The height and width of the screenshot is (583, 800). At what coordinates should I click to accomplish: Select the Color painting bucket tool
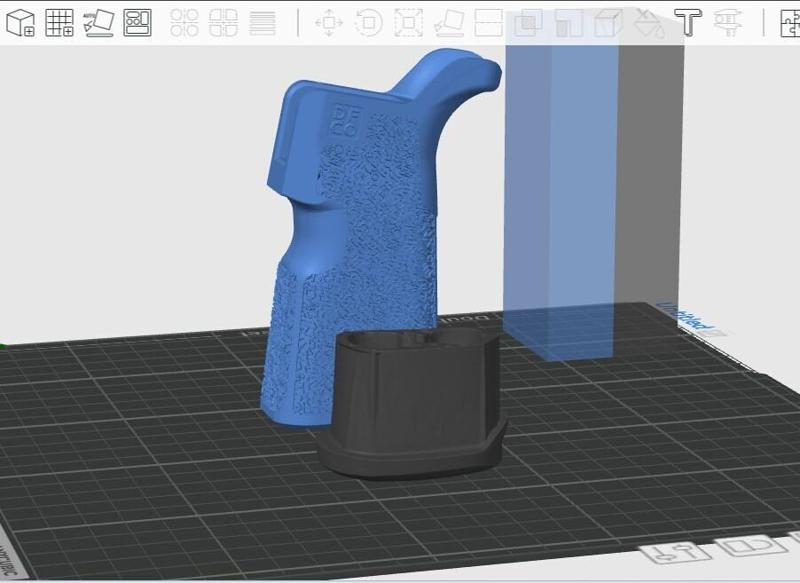tap(648, 23)
